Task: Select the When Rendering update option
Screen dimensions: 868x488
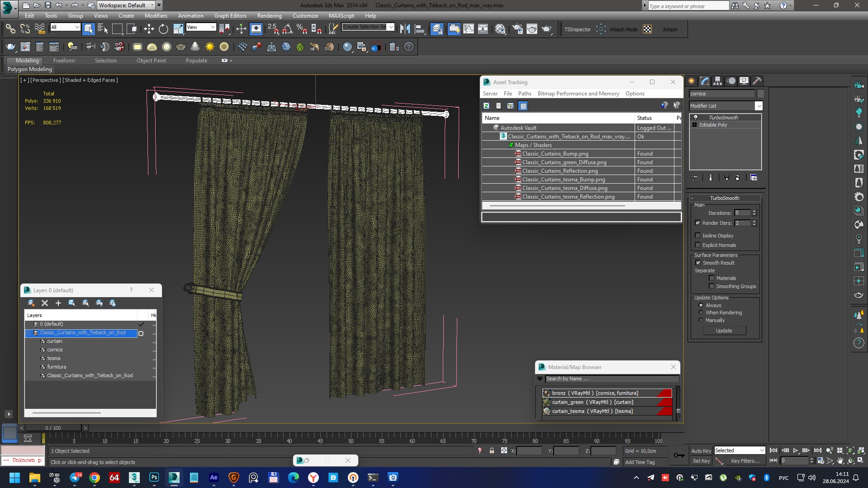Action: point(701,313)
